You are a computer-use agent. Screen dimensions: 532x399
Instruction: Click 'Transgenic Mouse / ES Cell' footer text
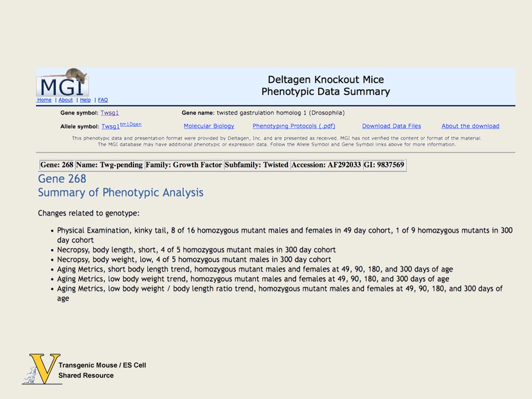coord(102,365)
